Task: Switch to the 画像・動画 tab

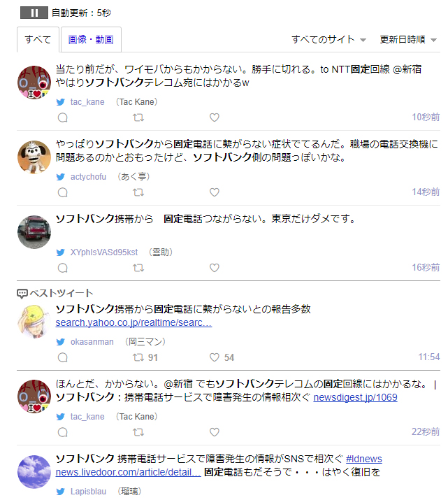Action: click(91, 40)
